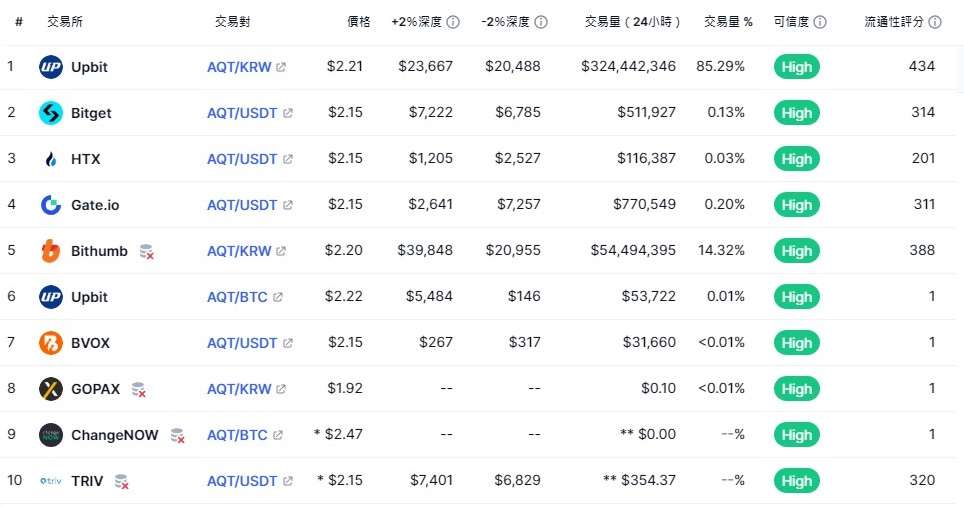Click the High confidence badge in TRIV row
This screenshot has width=964, height=509.
[796, 481]
